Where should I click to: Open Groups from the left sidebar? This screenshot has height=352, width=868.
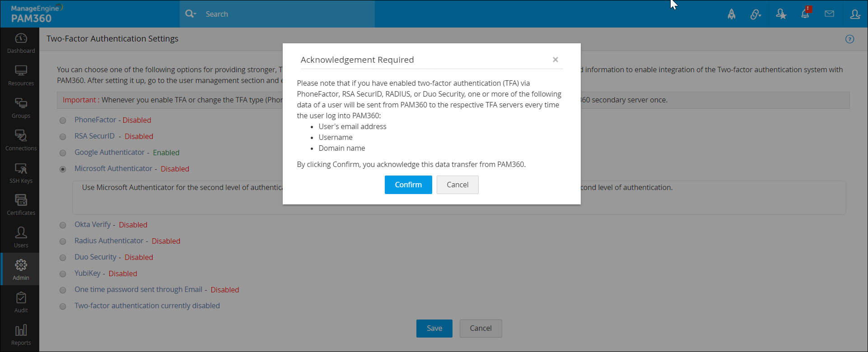click(21, 108)
